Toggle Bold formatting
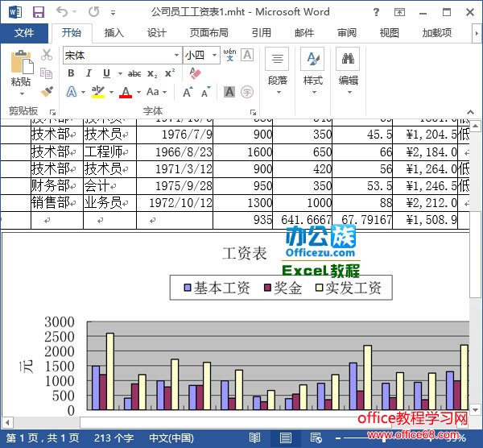This screenshot has width=483, height=448. [71, 73]
